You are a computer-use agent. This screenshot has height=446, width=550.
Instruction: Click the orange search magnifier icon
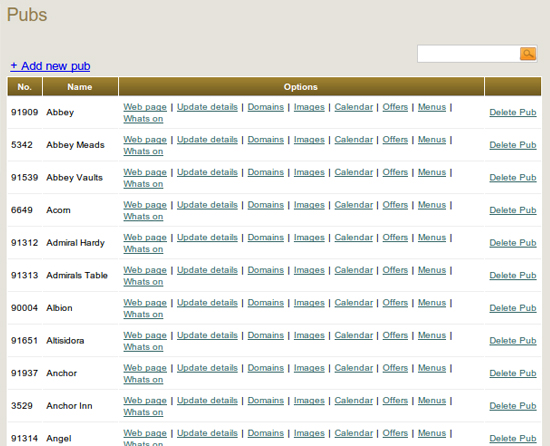pyautogui.click(x=528, y=54)
